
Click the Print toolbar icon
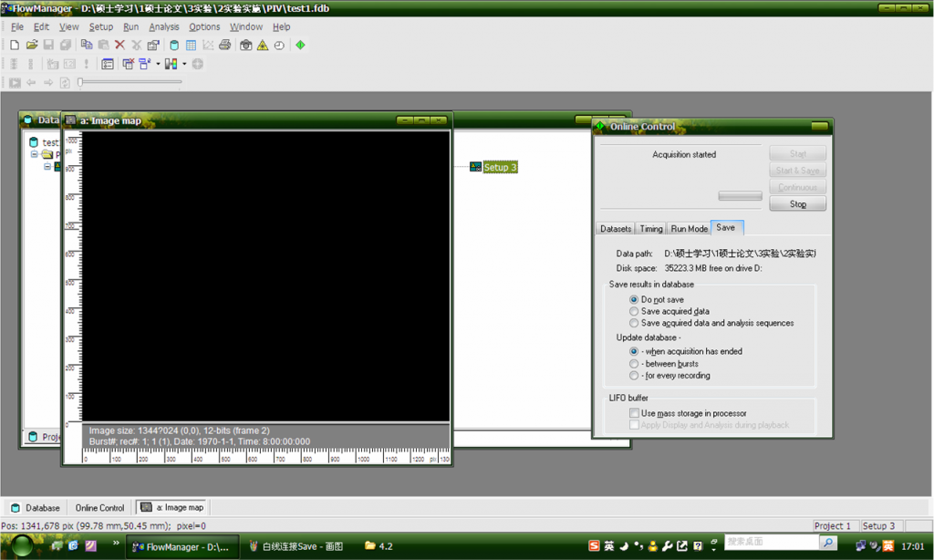coord(224,45)
